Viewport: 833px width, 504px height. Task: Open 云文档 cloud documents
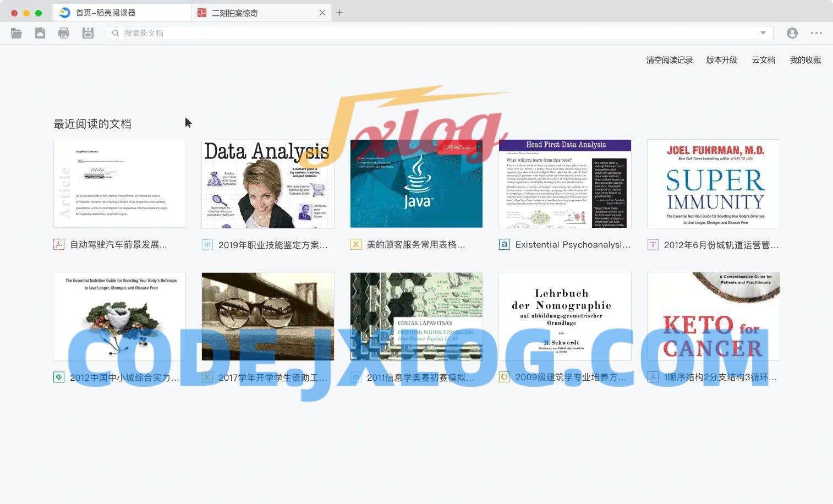point(763,60)
